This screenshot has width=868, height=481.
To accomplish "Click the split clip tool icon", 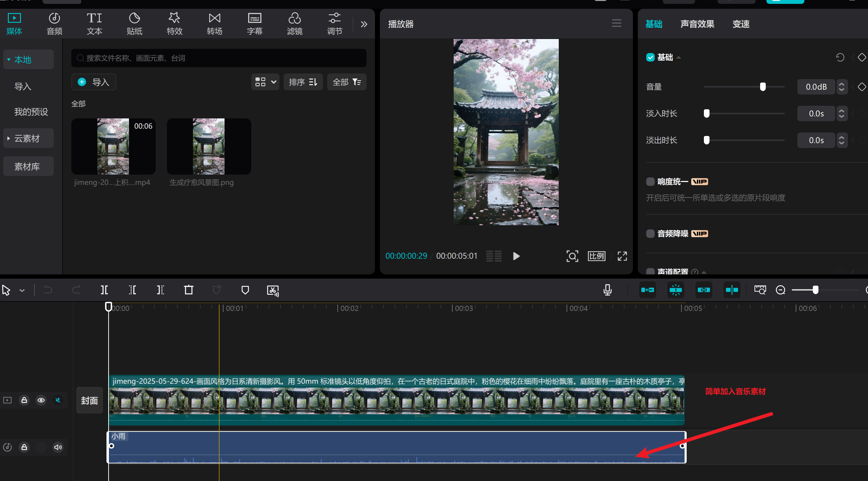I will click(x=104, y=290).
